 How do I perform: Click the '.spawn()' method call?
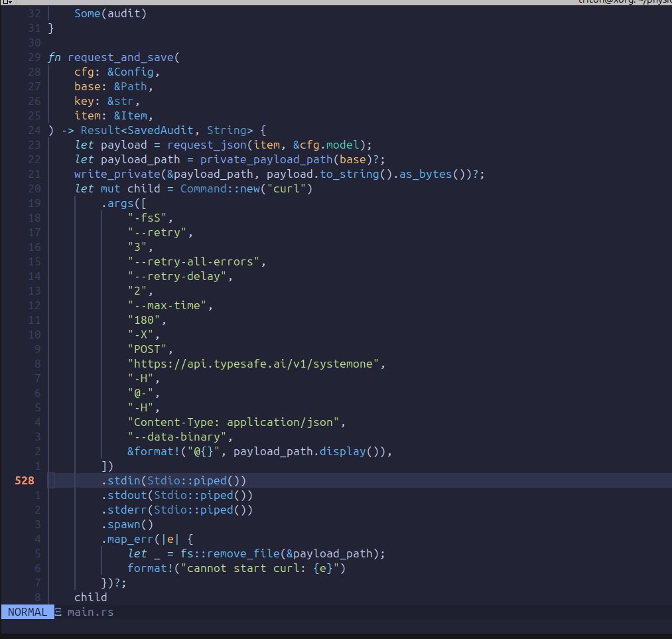[127, 524]
